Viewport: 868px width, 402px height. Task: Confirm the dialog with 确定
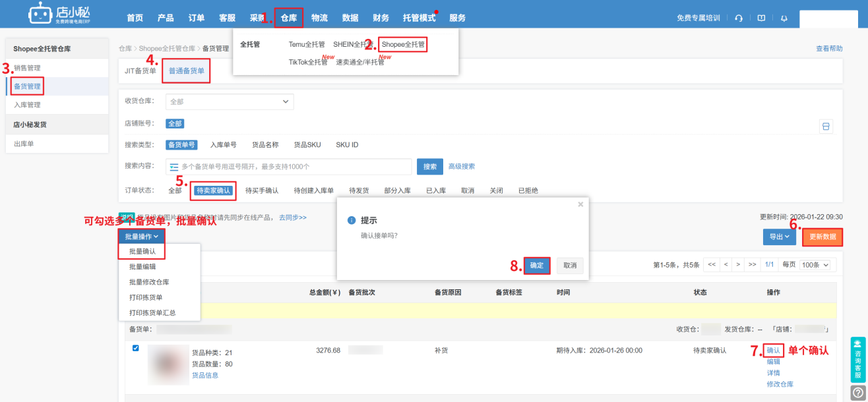coord(537,265)
